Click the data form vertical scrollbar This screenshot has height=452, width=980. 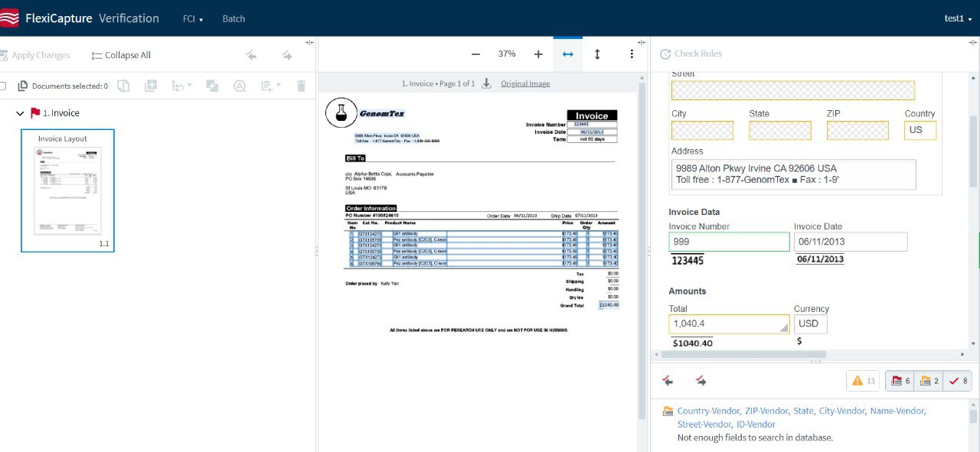(x=973, y=151)
